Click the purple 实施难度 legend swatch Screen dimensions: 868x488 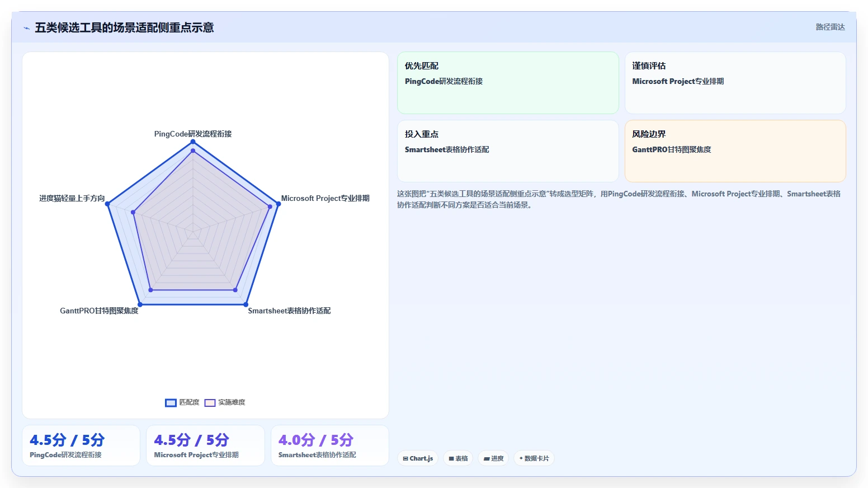(210, 403)
